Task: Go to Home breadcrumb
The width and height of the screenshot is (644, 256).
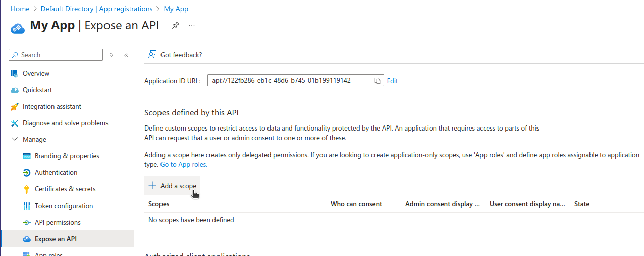Action: [x=20, y=9]
